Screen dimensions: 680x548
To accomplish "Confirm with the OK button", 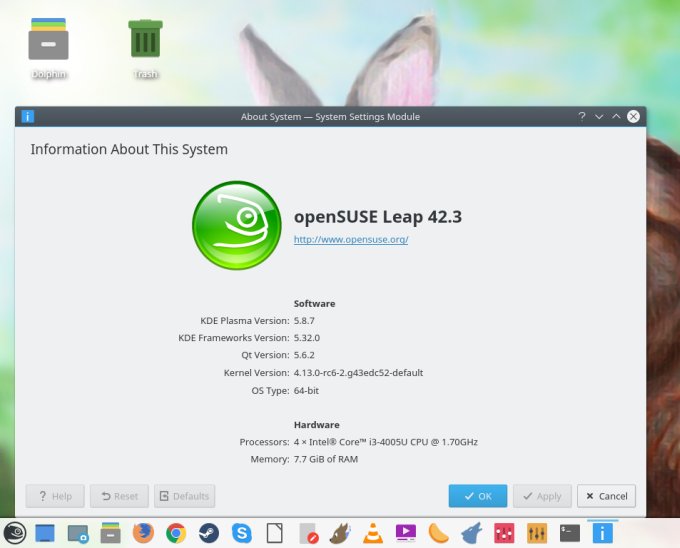I will point(478,496).
